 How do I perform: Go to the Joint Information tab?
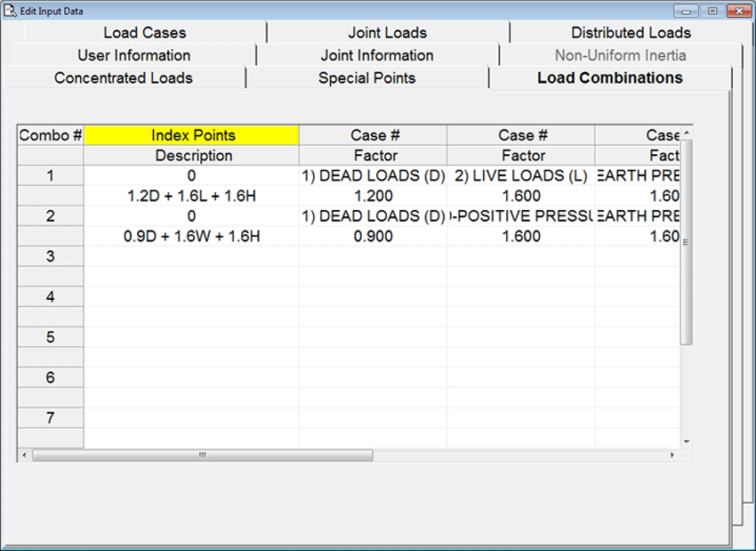377,55
